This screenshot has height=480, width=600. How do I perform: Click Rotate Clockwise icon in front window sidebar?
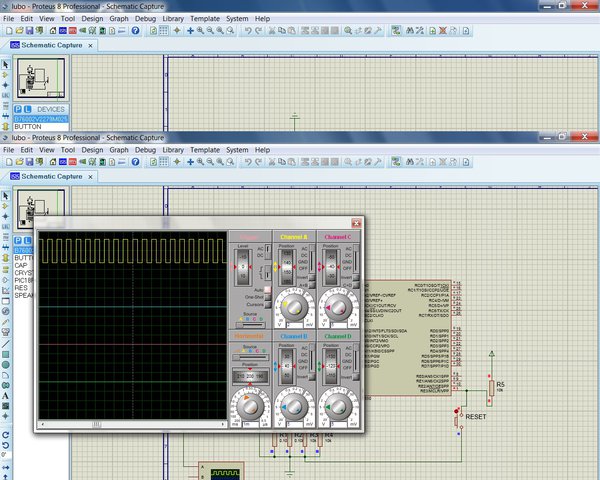tap(5, 435)
